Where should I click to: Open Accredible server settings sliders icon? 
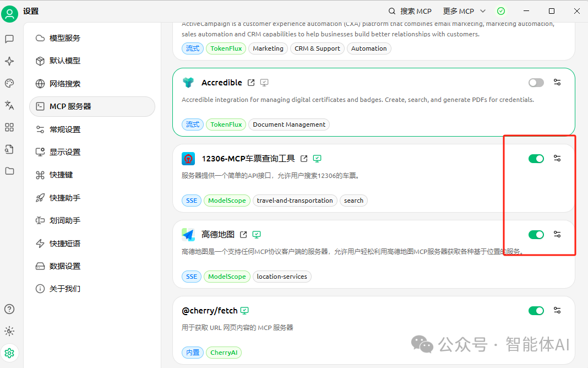pos(557,82)
